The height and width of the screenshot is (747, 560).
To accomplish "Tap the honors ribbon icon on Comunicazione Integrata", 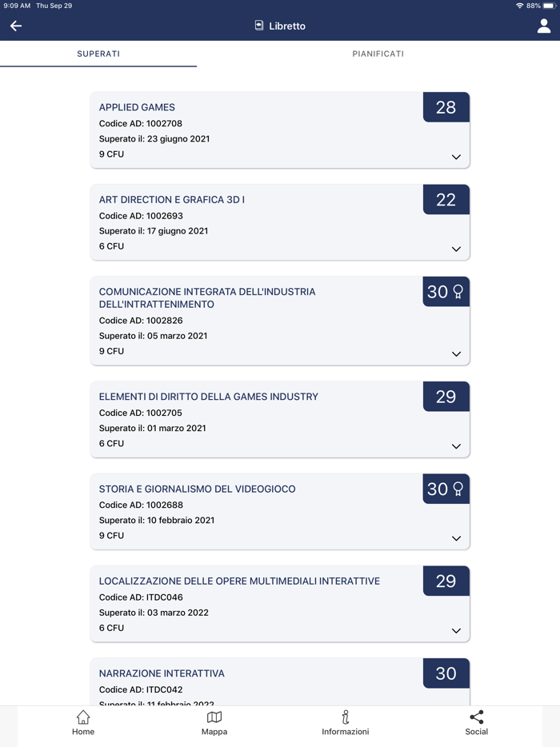I will 458,292.
